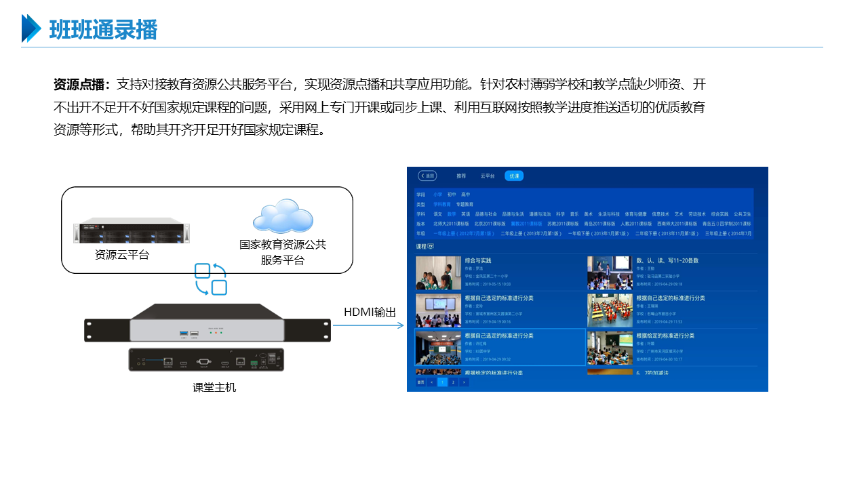
Task: Click the TV icon next to 课程
Action: [x=431, y=246]
